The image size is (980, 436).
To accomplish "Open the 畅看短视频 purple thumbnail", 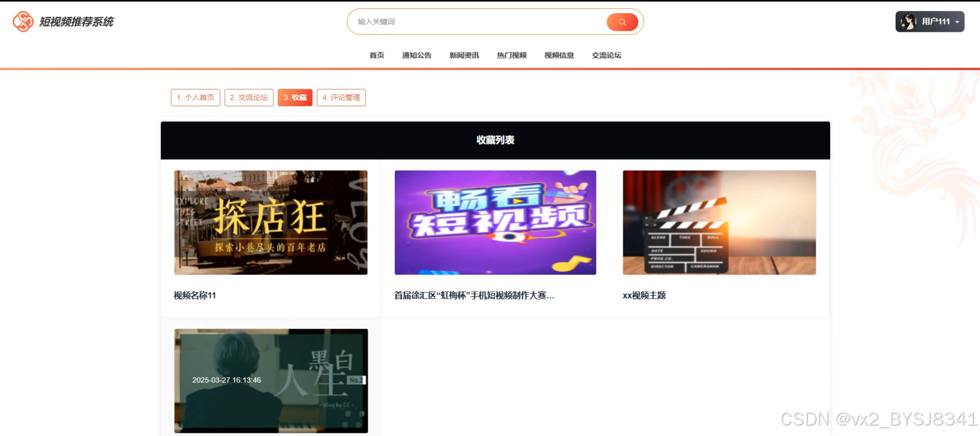I will (x=495, y=222).
